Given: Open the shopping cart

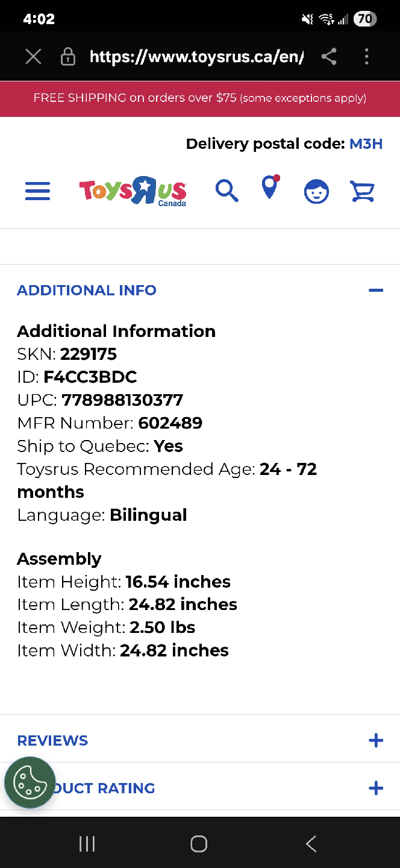Looking at the screenshot, I should pyautogui.click(x=363, y=192).
